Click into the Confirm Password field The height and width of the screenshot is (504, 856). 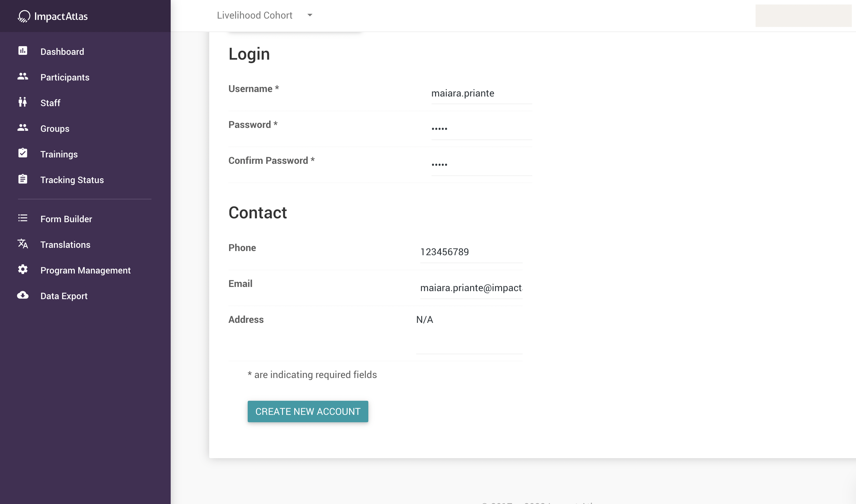coord(481,165)
